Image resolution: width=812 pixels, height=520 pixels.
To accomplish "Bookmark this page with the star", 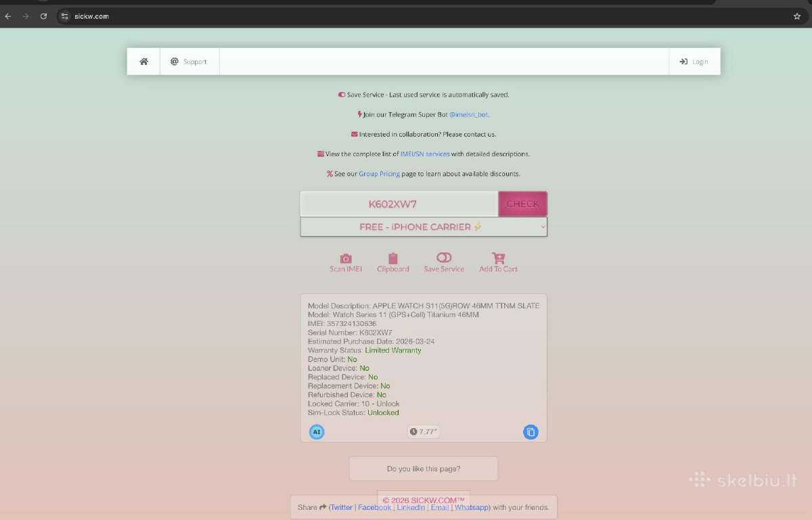I will (x=797, y=16).
